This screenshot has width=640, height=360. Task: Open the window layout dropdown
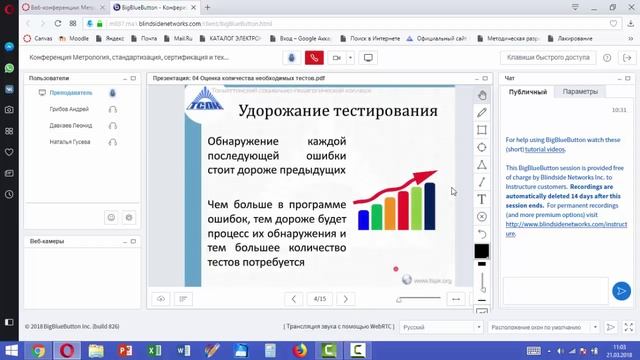544,327
